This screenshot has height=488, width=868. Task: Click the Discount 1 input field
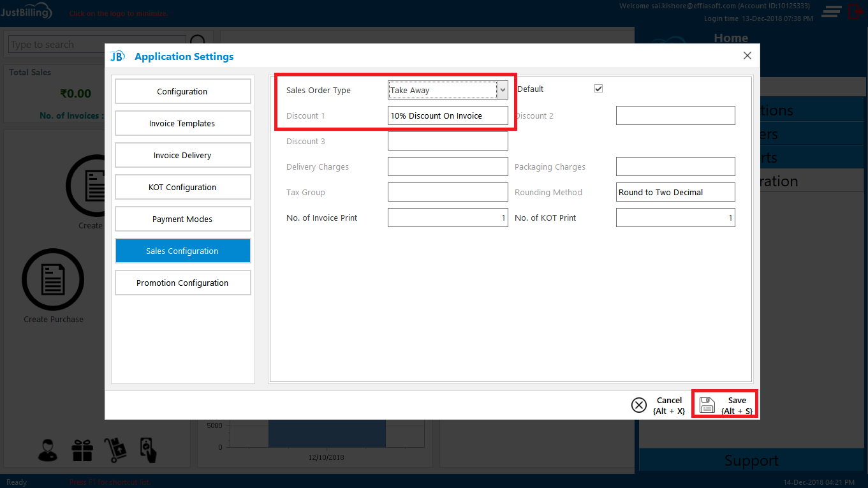[448, 115]
